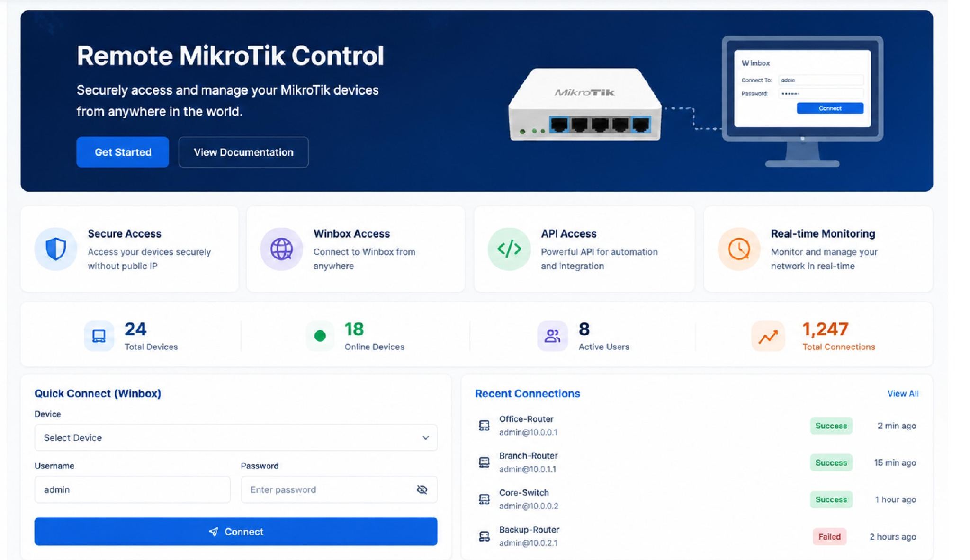
Task: Click the Total Devices laptop icon
Action: [x=99, y=336]
